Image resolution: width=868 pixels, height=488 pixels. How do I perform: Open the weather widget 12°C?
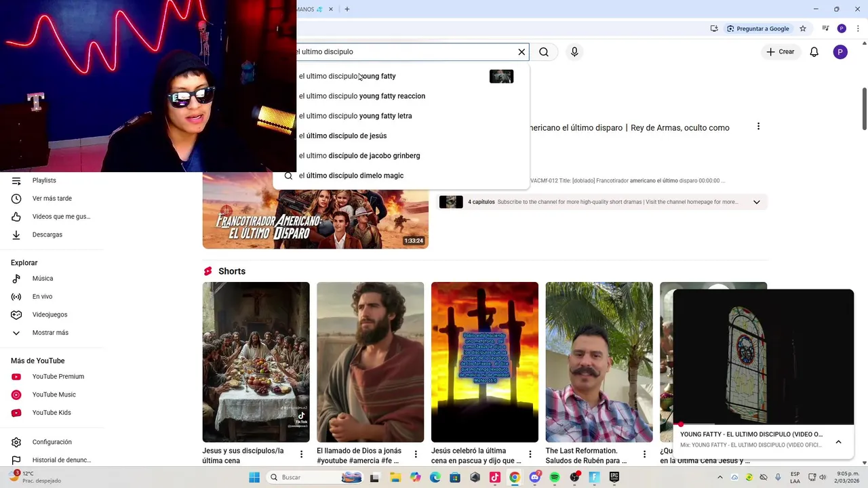pyautogui.click(x=35, y=477)
